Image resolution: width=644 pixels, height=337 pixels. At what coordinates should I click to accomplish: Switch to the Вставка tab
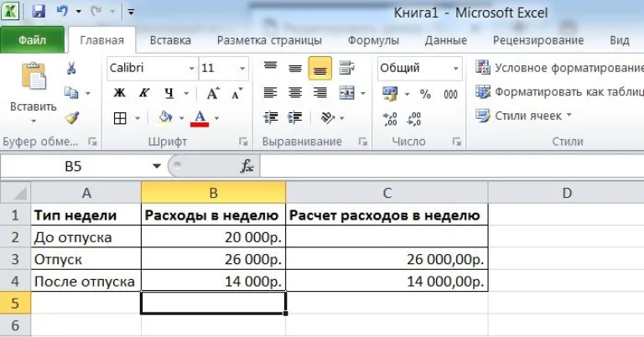tap(170, 40)
